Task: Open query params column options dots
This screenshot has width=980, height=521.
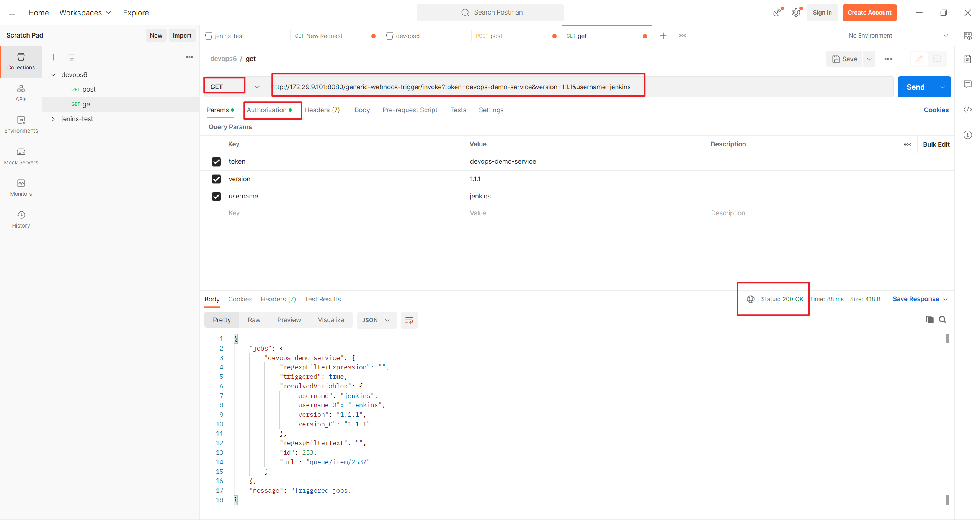Action: pyautogui.click(x=907, y=144)
